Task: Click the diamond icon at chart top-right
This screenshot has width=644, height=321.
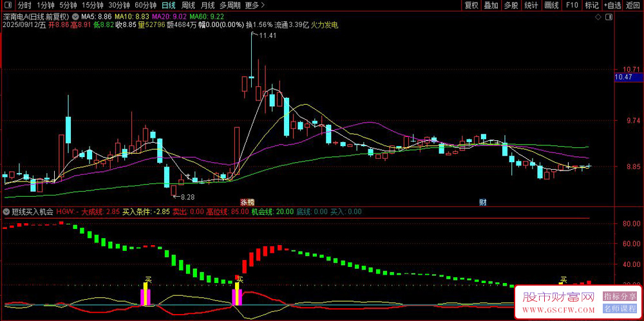Action: tap(598, 17)
